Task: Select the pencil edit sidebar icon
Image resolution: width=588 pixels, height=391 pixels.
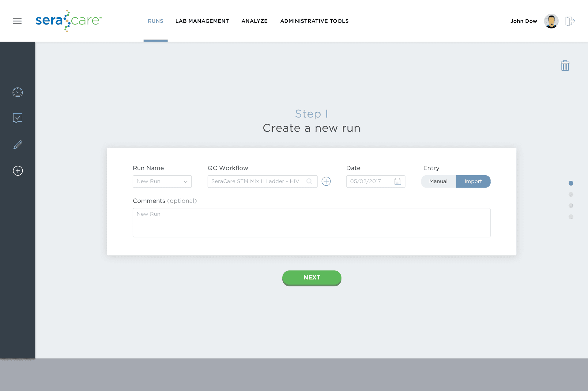Action: click(18, 145)
